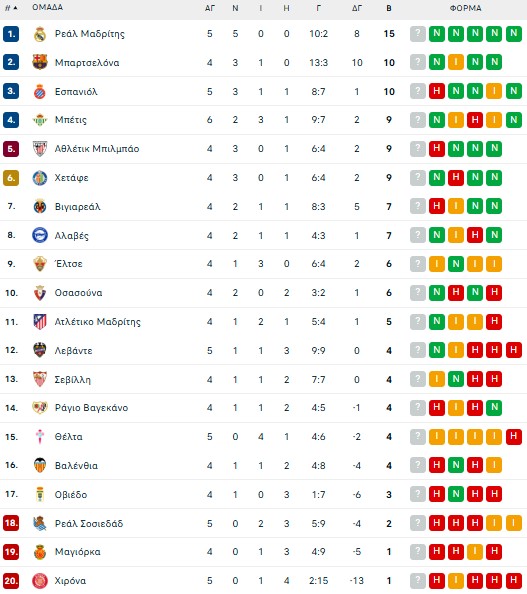The width and height of the screenshot is (527, 594).
Task: Sort table by the # column arrow
Action: point(15,8)
